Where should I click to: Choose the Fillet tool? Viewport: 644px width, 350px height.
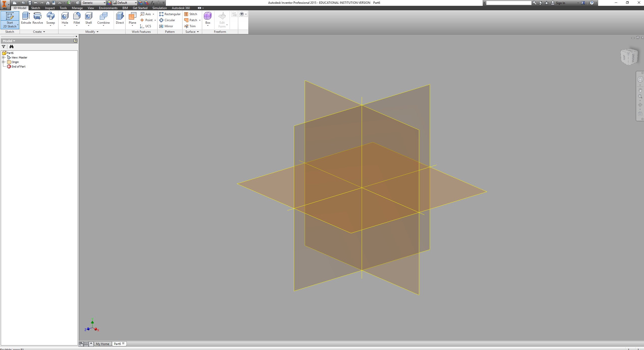(77, 16)
